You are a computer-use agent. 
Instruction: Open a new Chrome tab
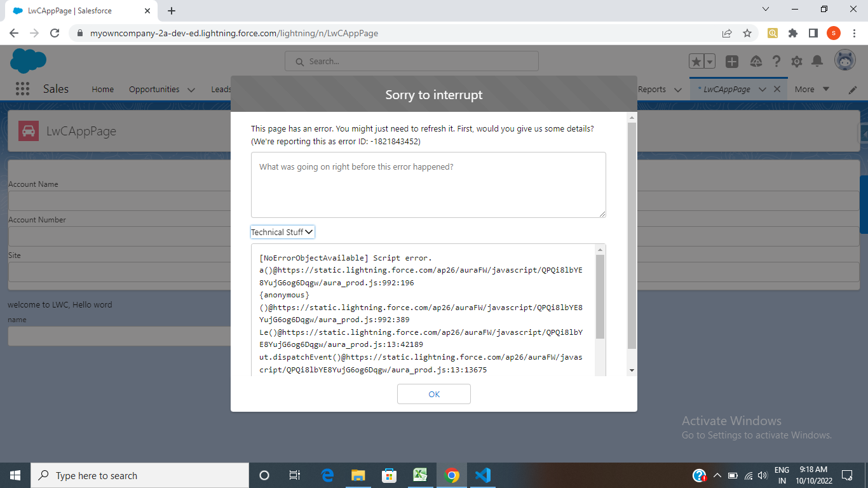[x=172, y=11]
